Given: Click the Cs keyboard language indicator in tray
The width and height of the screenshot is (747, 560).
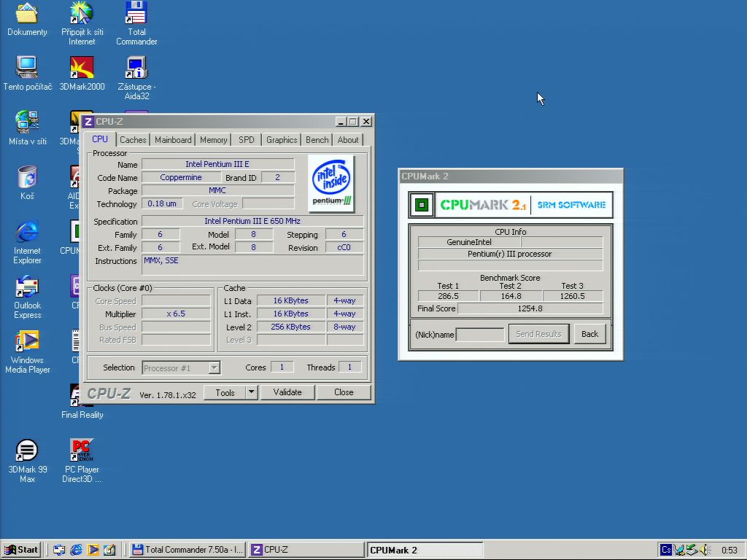Looking at the screenshot, I should 666,550.
